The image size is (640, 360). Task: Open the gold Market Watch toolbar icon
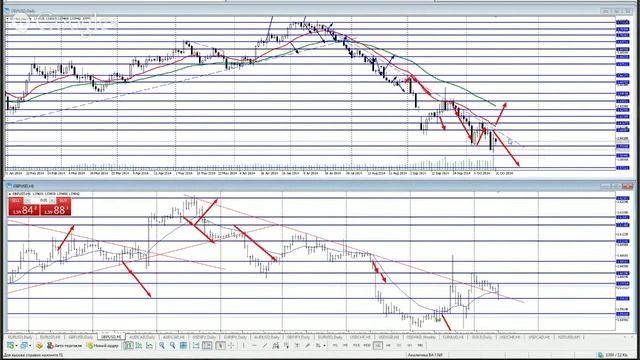[x=39, y=346]
